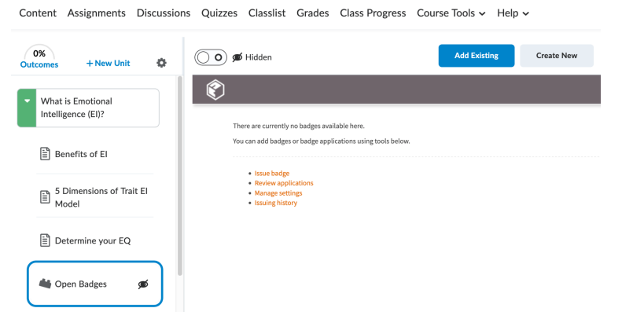Click the Add Existing button

pyautogui.click(x=477, y=56)
